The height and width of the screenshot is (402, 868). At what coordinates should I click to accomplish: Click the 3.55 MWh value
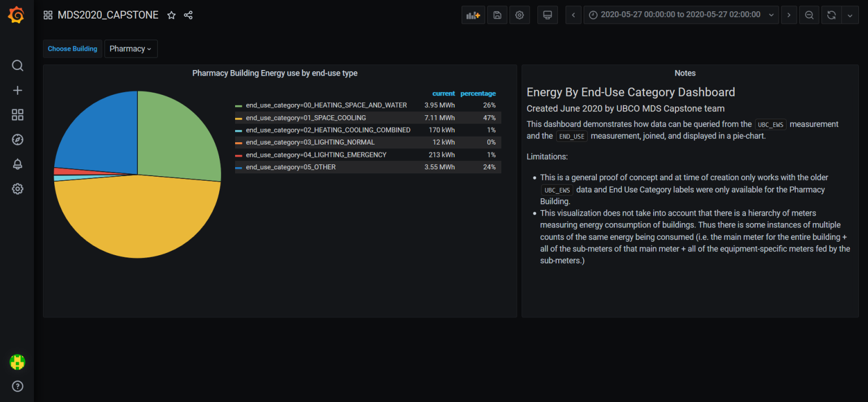(x=440, y=167)
